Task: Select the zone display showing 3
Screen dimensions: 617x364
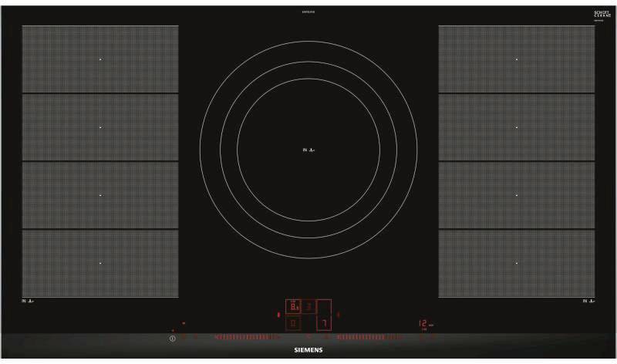Action: 308,307
